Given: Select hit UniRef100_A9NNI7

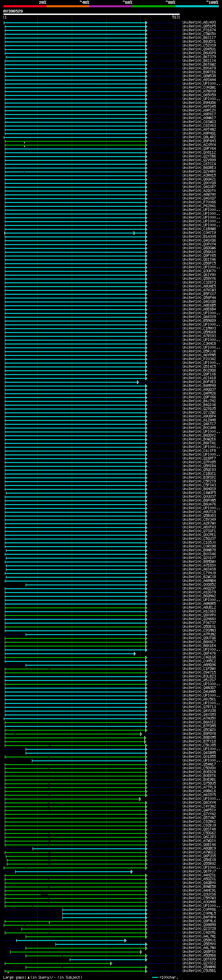Looking at the screenshot, I should 199,118.
